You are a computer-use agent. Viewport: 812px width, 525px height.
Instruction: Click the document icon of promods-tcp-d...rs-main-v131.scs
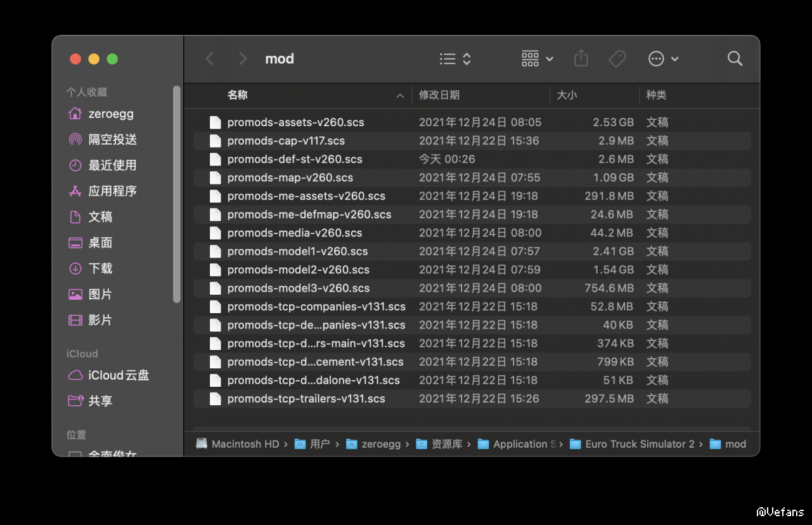[x=216, y=344]
